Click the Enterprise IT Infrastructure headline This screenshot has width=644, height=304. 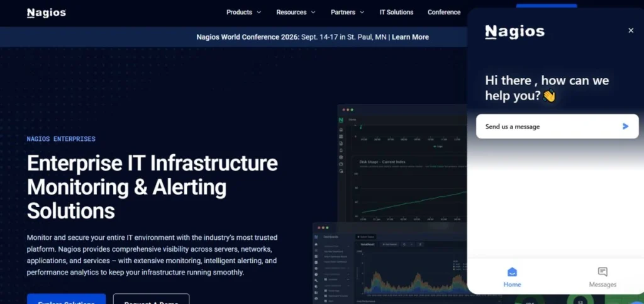152,187
